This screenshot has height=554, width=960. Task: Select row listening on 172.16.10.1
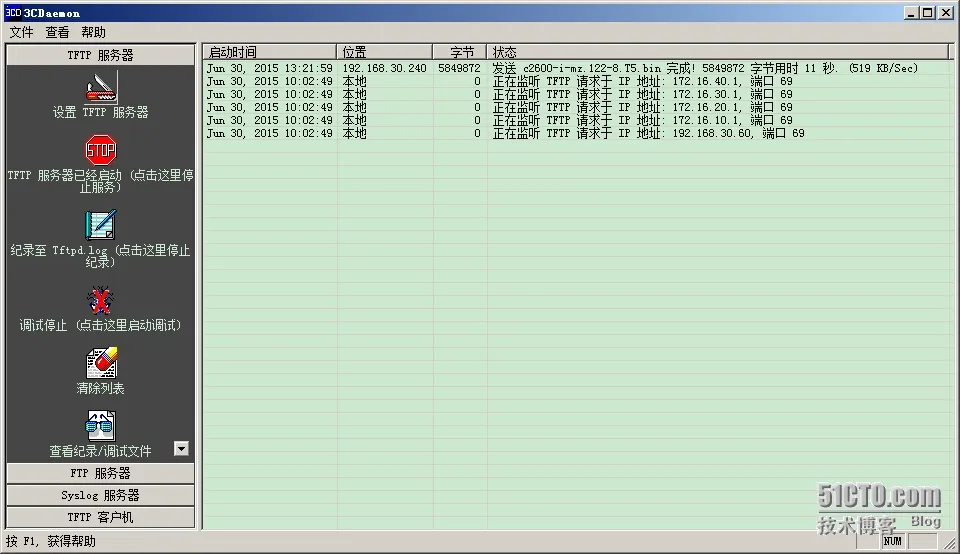[578, 120]
